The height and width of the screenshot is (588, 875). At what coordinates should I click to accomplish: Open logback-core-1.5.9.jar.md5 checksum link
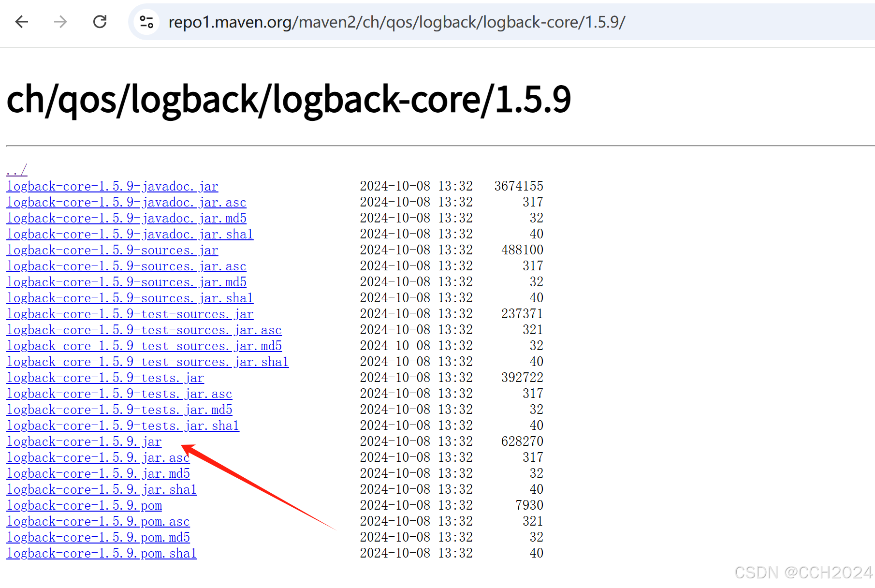98,473
